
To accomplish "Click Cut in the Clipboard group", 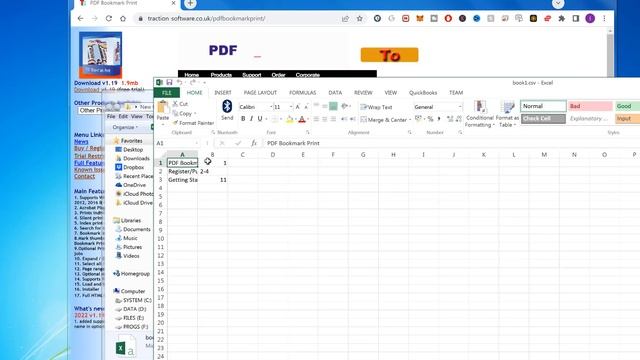I will pyautogui.click(x=180, y=104).
